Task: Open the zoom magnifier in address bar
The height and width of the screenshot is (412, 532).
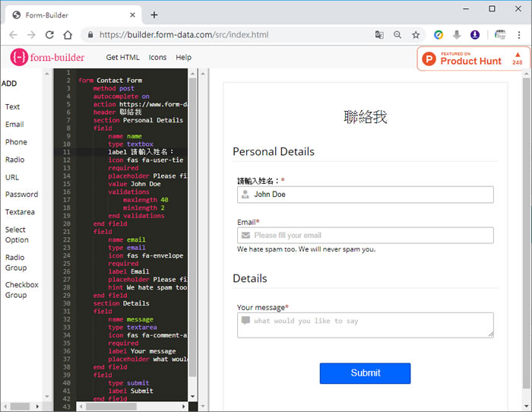Action: click(397, 35)
